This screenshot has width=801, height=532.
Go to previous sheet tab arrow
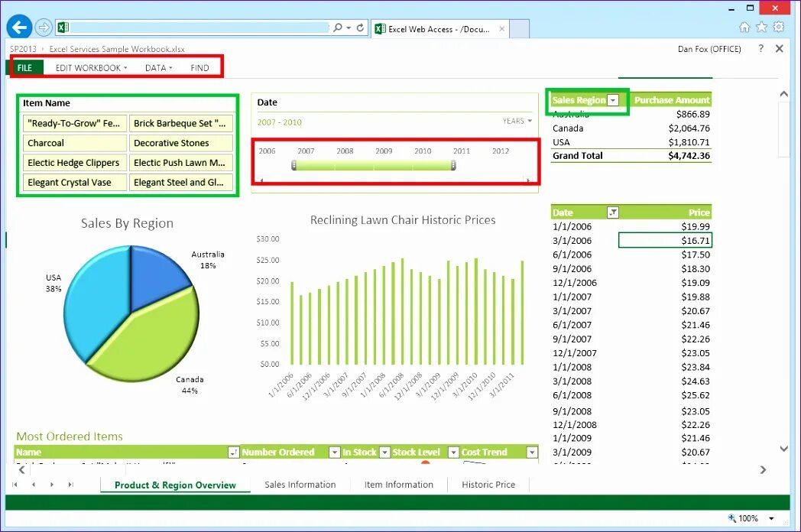click(33, 485)
